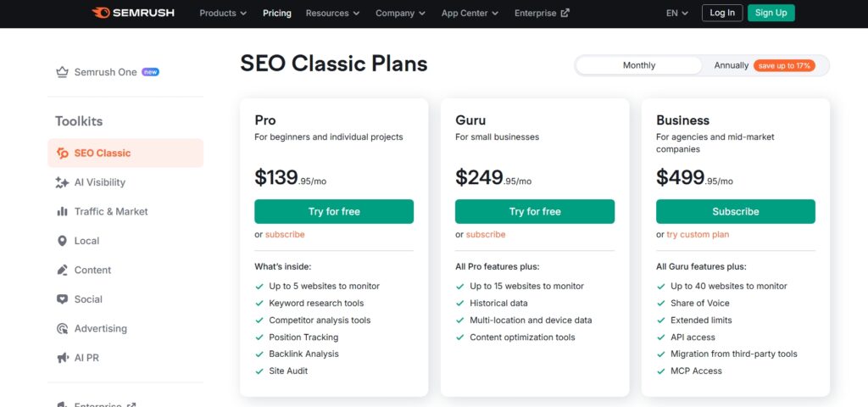868x407 pixels.
Task: Select SEO Classic in the Toolkits sidebar
Action: 102,153
